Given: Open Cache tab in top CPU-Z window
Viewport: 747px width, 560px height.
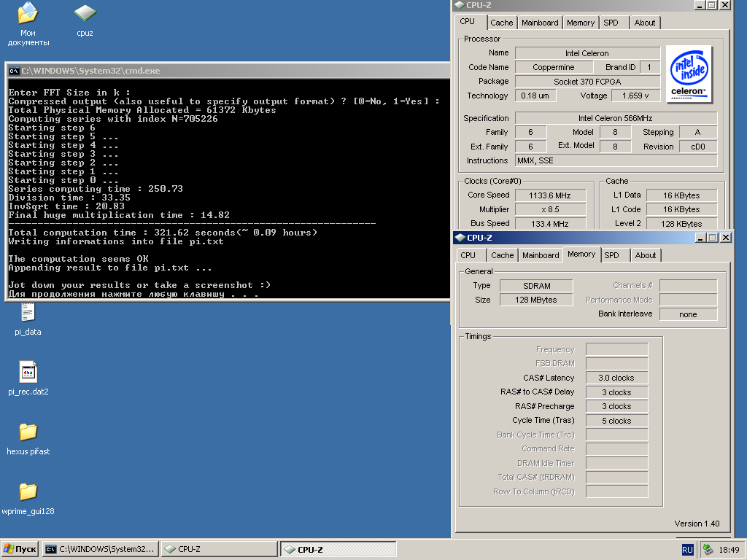Looking at the screenshot, I should coord(502,23).
